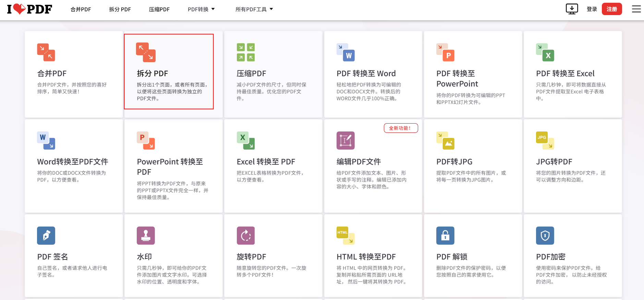
Task: Open 压缩PDF in the top navigation
Action: click(159, 9)
